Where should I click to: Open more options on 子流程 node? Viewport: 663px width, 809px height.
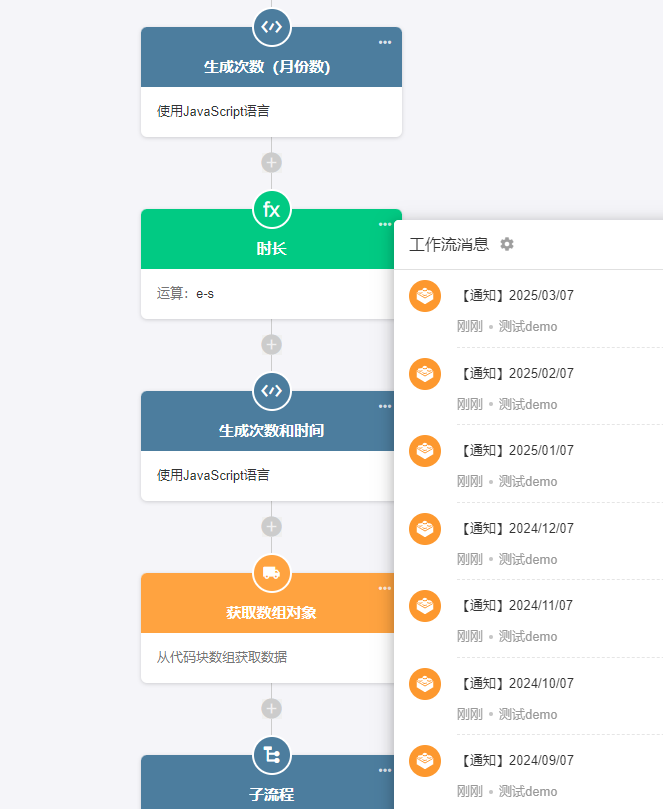(x=385, y=770)
